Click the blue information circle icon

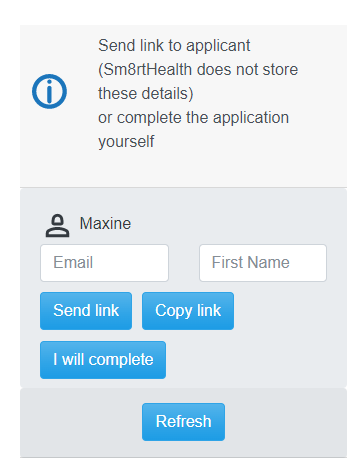49,91
